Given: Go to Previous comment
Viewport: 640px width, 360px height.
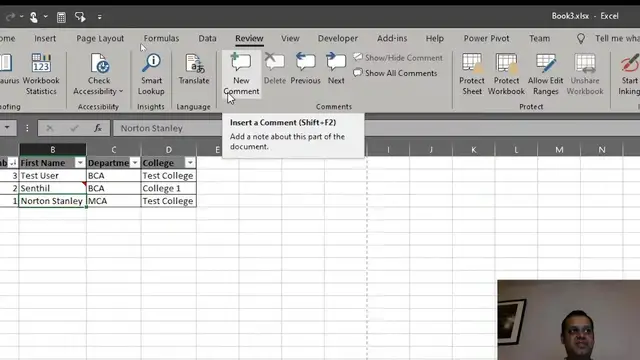Looking at the screenshot, I should (x=305, y=69).
